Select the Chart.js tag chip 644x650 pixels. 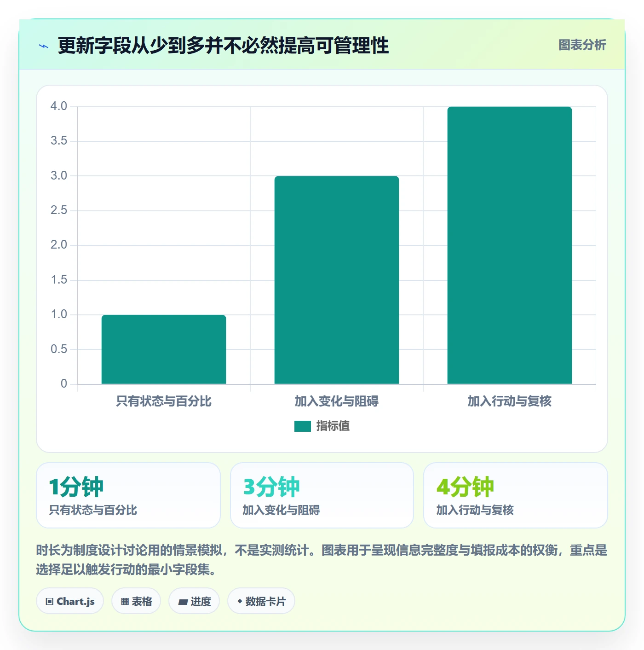70,601
